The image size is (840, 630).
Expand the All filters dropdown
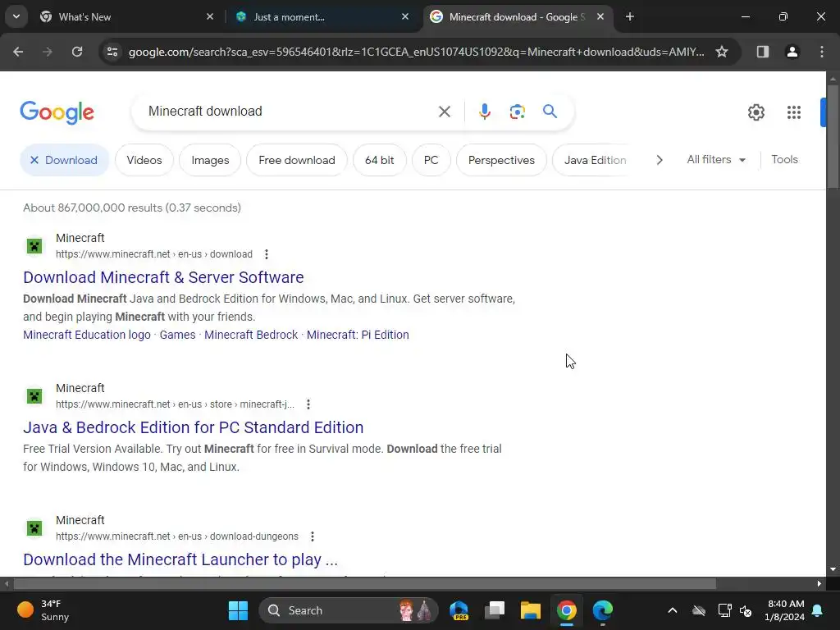[716, 160]
